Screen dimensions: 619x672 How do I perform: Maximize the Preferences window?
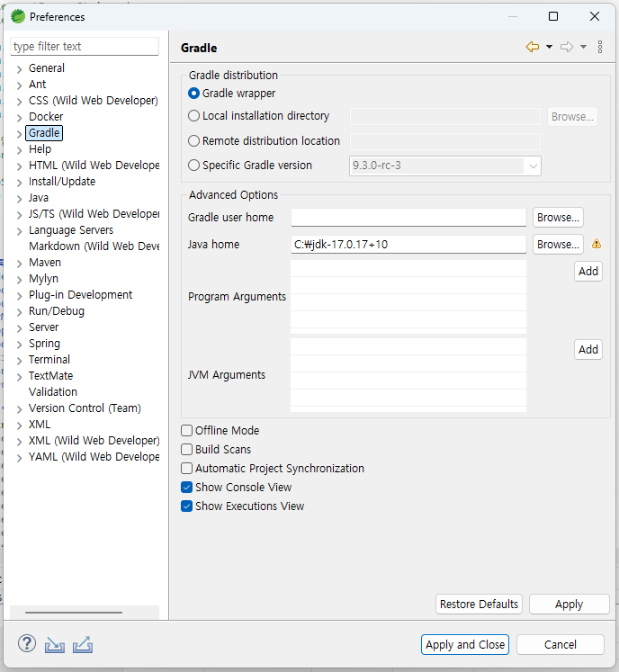(x=553, y=16)
